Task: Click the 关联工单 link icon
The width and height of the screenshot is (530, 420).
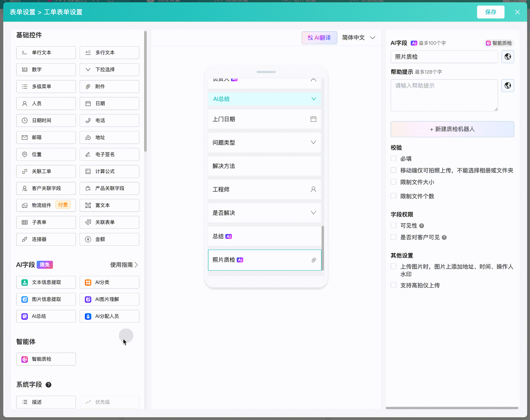Action: [x=25, y=171]
